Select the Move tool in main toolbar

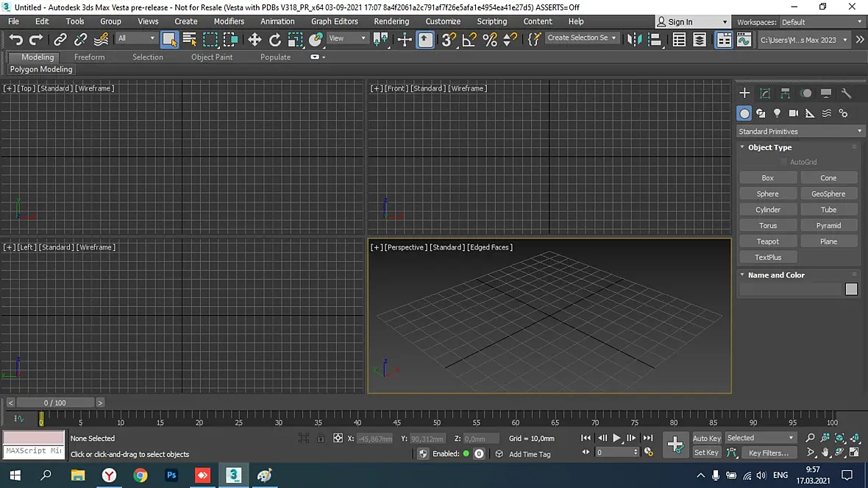pyautogui.click(x=255, y=39)
